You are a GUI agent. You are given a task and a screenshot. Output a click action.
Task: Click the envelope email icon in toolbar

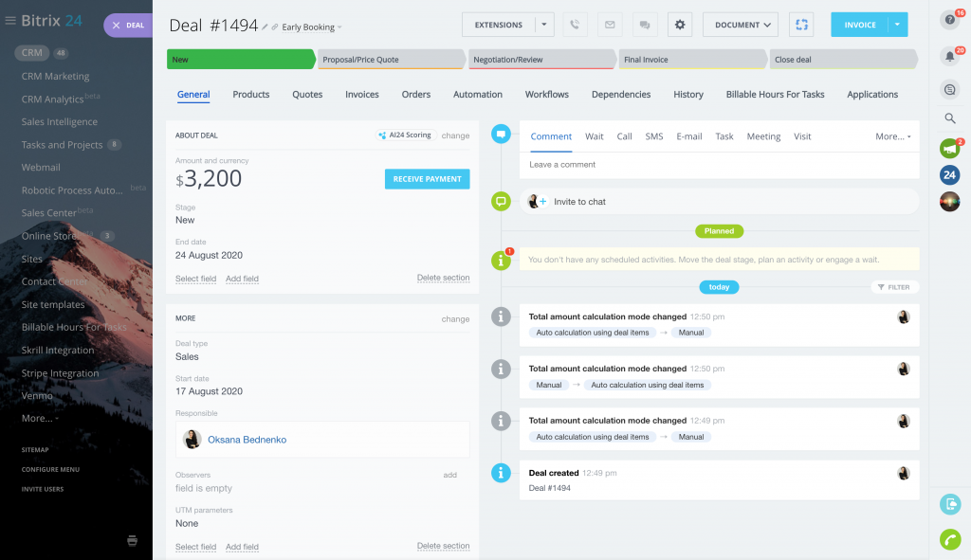click(610, 25)
